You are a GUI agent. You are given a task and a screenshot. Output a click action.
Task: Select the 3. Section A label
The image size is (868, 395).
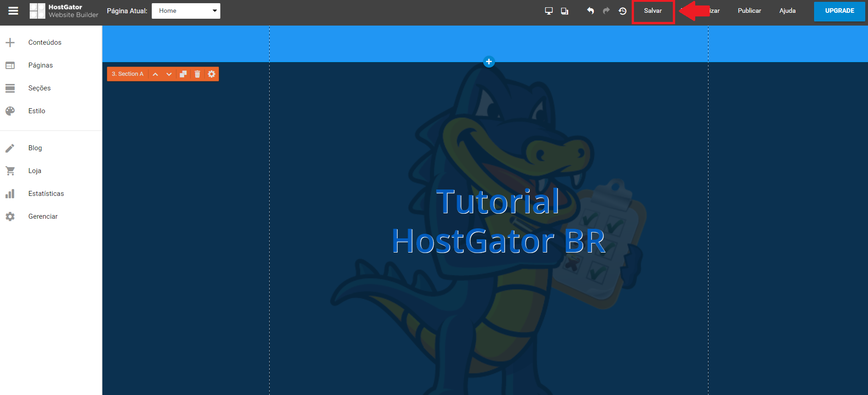click(128, 74)
